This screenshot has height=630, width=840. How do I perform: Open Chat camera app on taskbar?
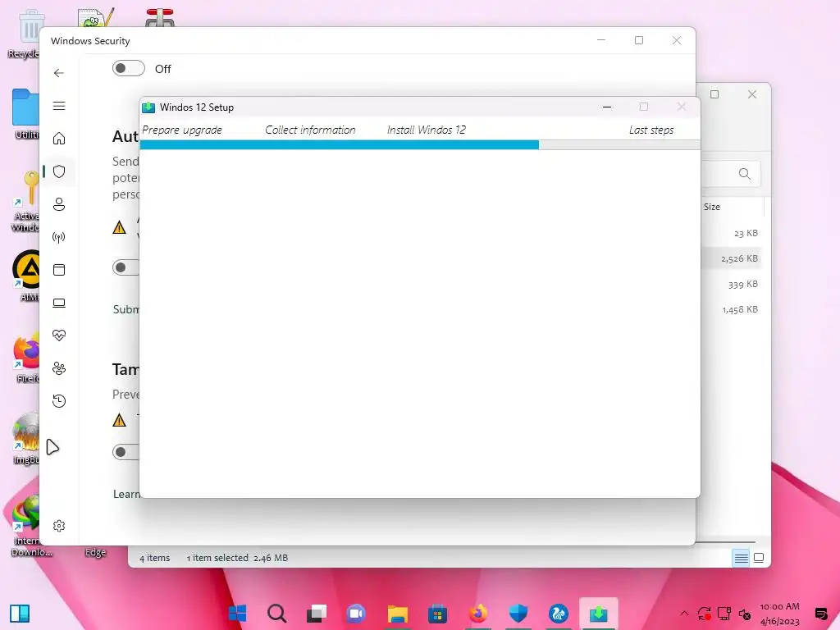[x=356, y=614]
